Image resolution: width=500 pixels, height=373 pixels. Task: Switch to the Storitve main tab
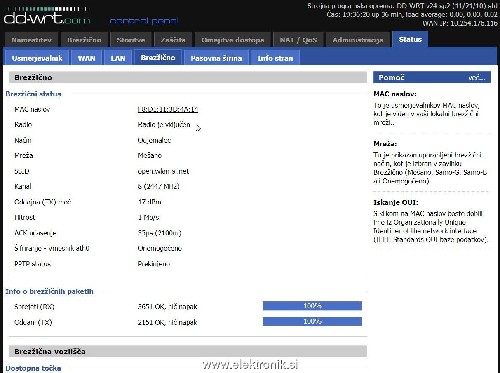131,40
